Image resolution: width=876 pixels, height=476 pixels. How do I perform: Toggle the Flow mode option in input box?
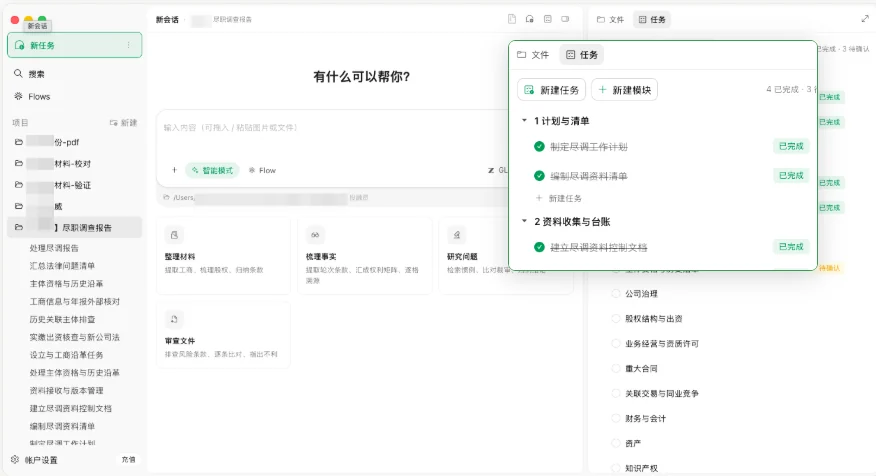pos(262,170)
